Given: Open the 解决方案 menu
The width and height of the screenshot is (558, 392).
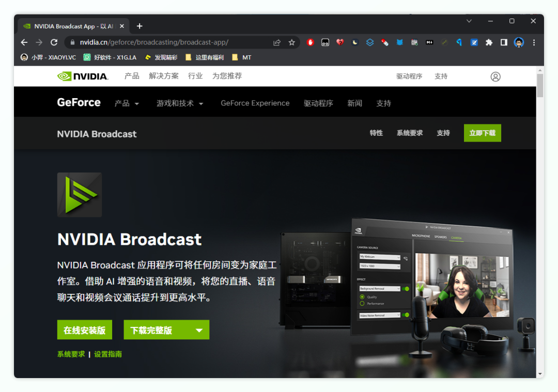Looking at the screenshot, I should pyautogui.click(x=164, y=76).
